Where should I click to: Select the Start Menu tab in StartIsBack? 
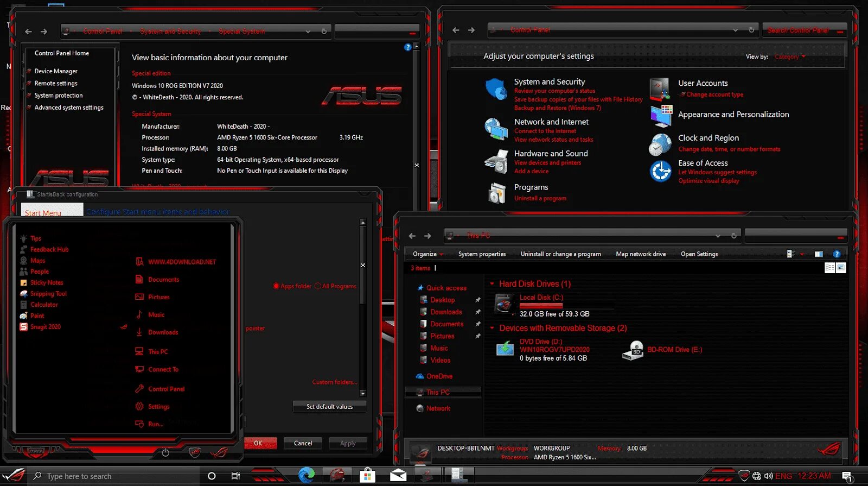(52, 211)
